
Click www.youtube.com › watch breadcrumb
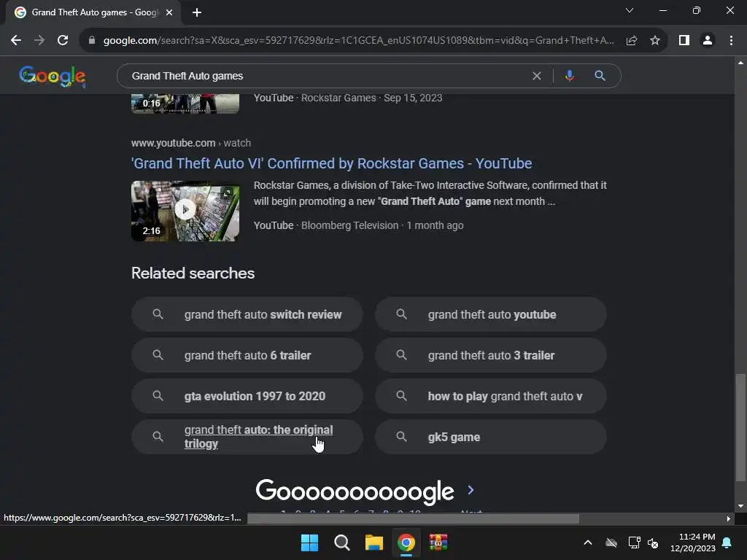pos(190,143)
